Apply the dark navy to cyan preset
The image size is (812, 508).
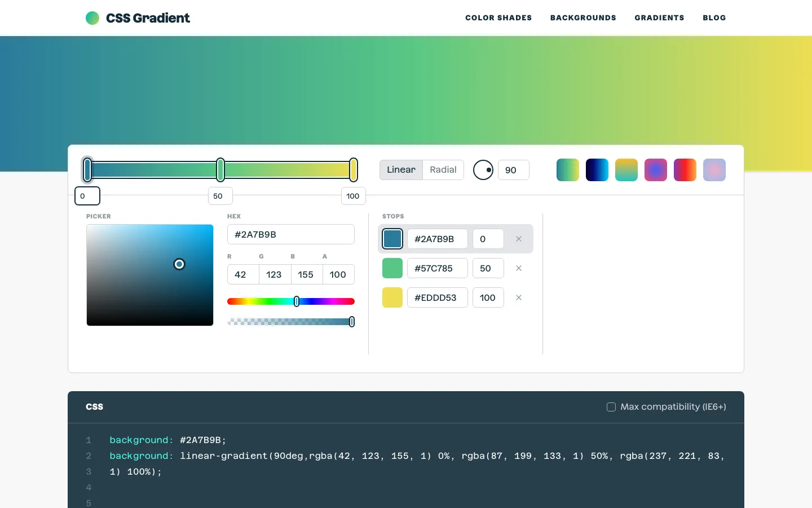point(597,170)
